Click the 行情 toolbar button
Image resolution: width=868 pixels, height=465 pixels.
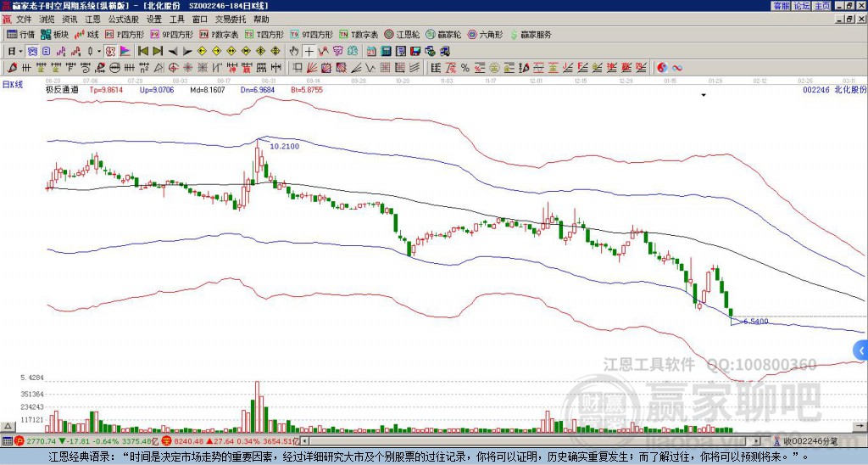pyautogui.click(x=20, y=35)
